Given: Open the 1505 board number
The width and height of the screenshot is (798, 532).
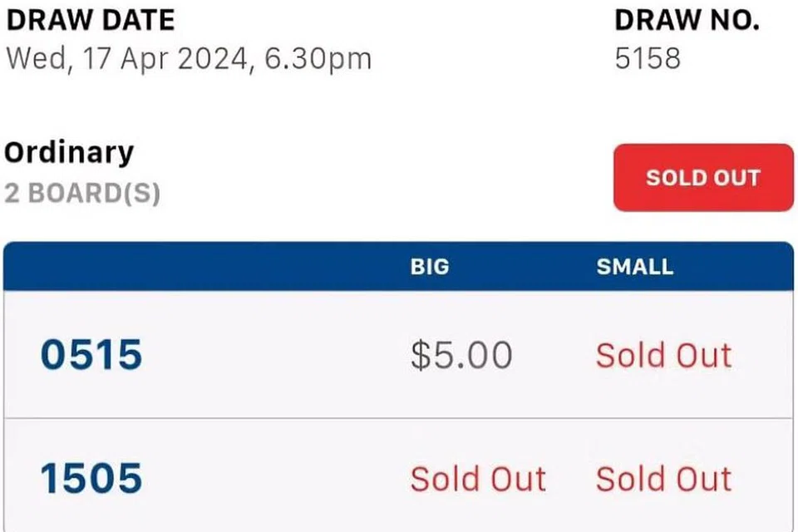Looking at the screenshot, I should tap(91, 479).
